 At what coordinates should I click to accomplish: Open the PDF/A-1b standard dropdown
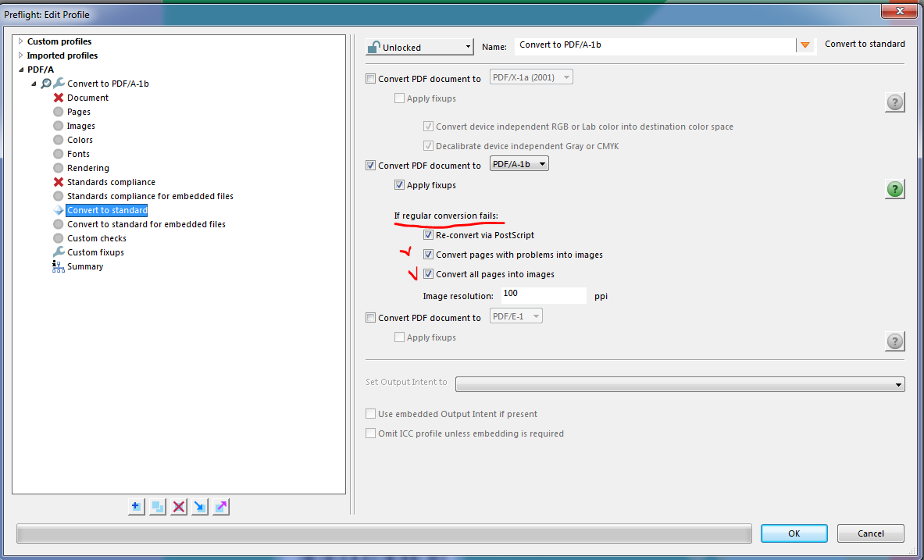(x=519, y=164)
